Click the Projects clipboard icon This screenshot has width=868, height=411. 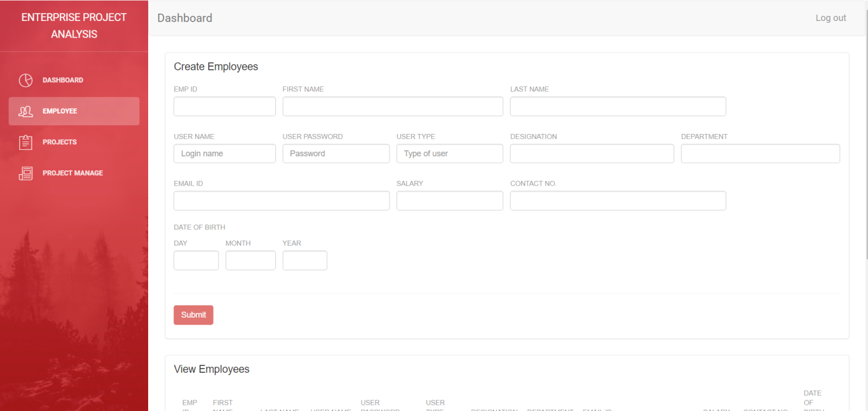coord(25,142)
